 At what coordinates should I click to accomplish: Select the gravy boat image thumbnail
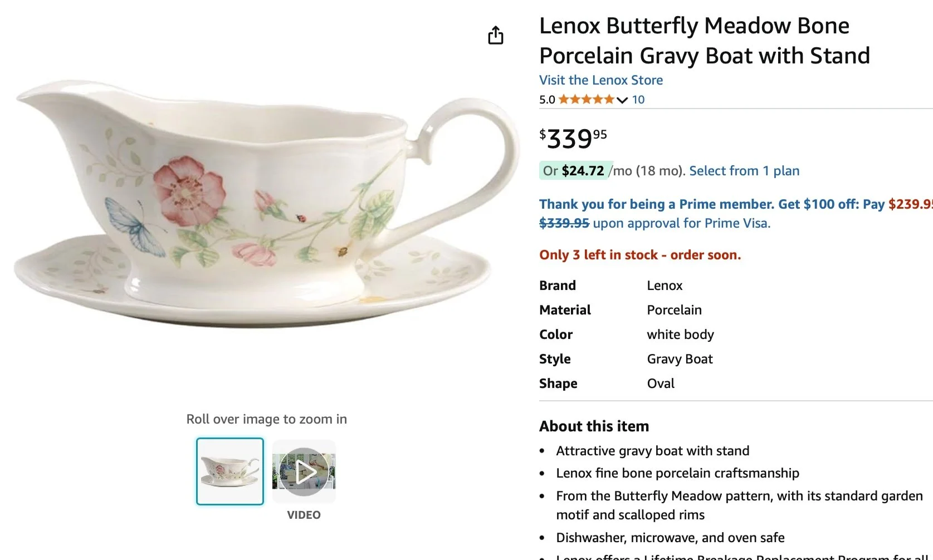[230, 471]
